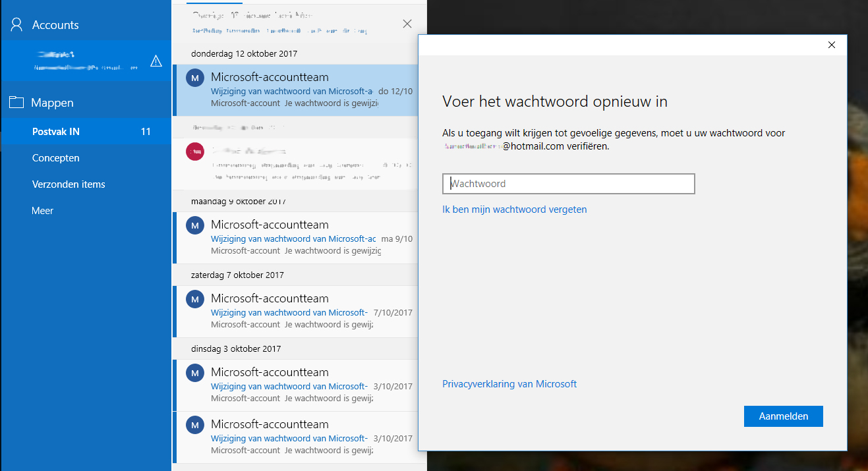The image size is (868, 471).
Task: Click avatar of the 7/10/2017 email
Action: (x=194, y=299)
